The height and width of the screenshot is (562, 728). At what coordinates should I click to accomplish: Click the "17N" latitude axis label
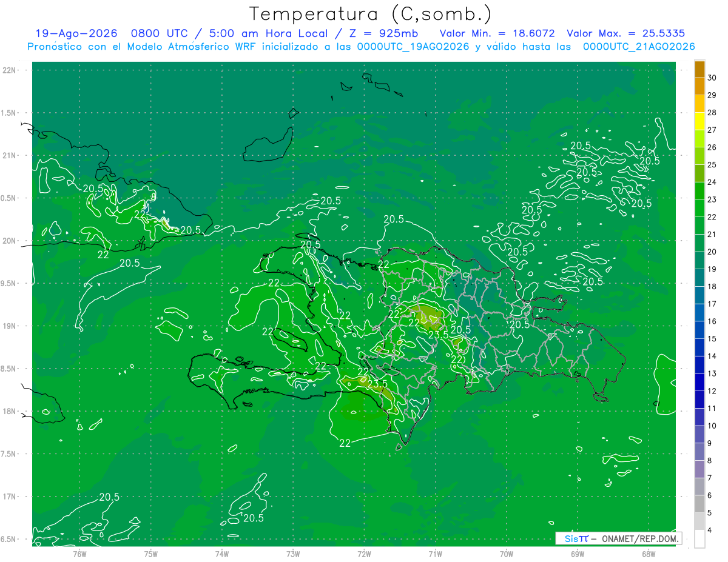[x=10, y=497]
